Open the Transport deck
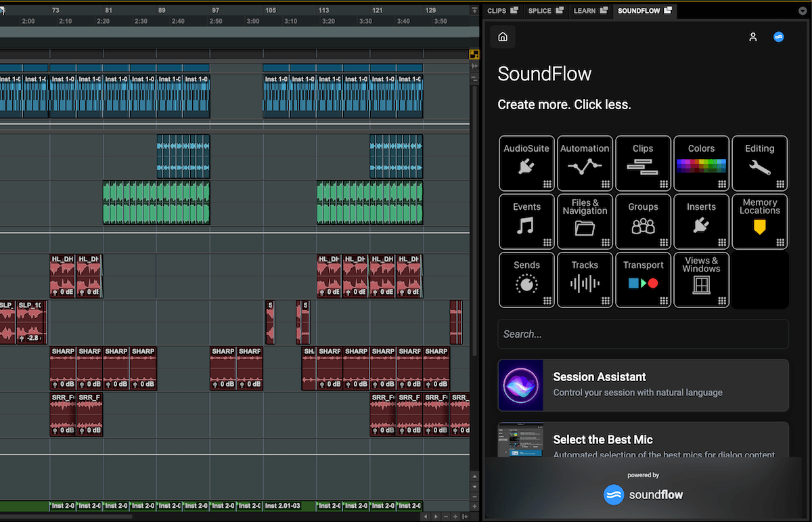This screenshot has height=522, width=812. tap(643, 280)
